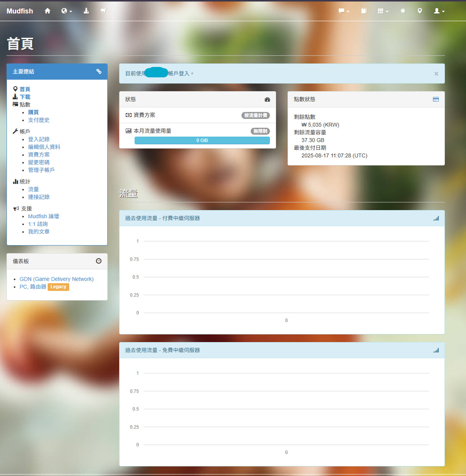The image size is (466, 476).
Task: Open the book icon in the top navbar
Action: pos(364,11)
